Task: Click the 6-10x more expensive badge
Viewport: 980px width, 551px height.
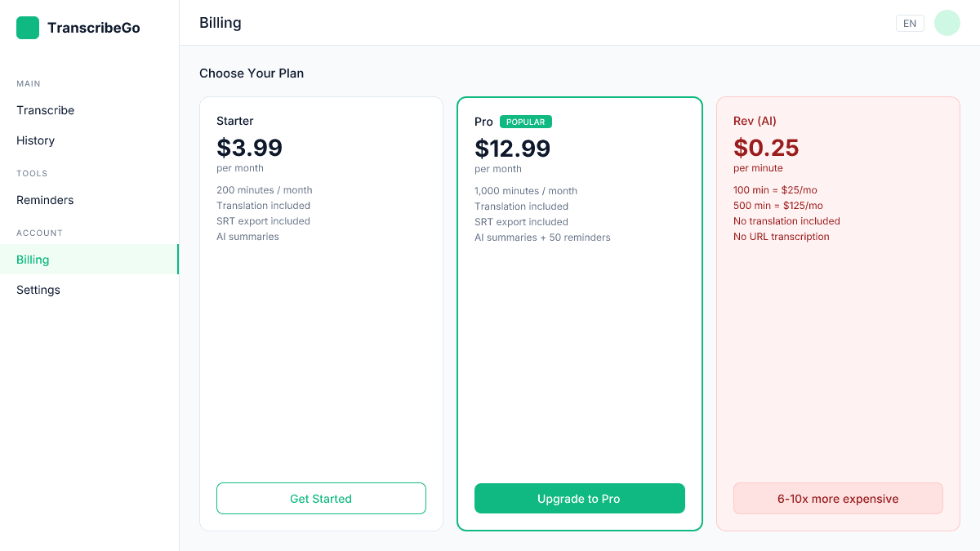Action: (838, 498)
